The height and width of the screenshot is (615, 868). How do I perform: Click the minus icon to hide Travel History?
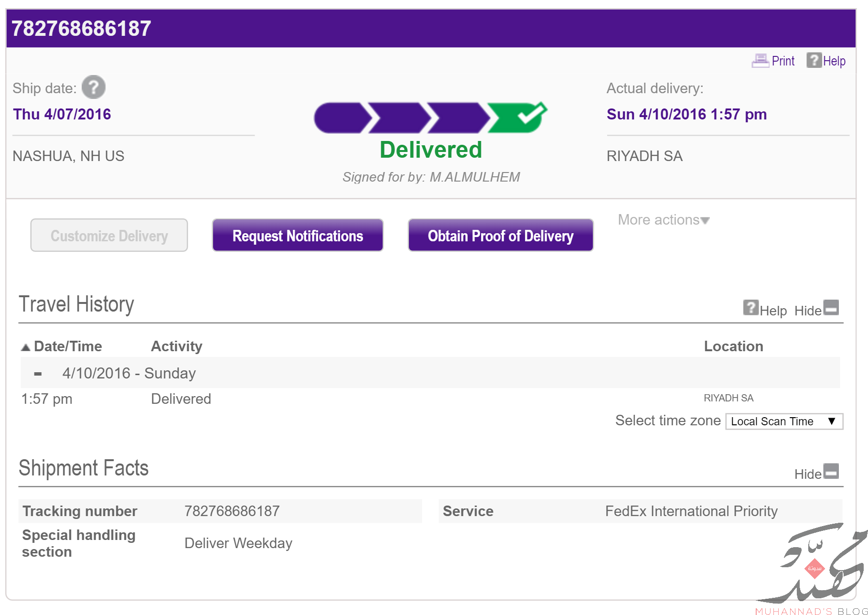click(831, 307)
